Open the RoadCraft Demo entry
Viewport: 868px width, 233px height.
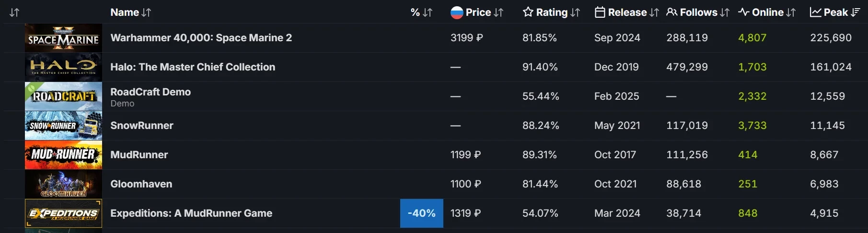coord(150,92)
